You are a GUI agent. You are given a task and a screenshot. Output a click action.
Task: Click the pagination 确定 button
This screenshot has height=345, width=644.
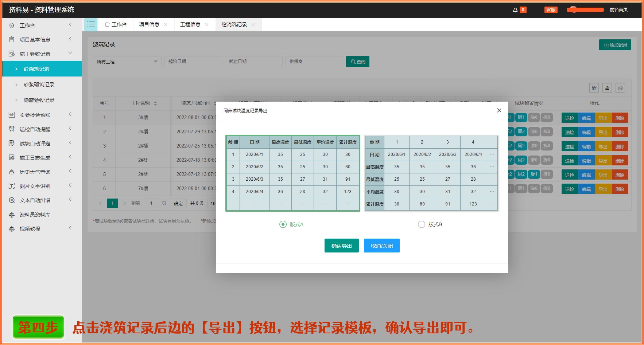tap(178, 203)
